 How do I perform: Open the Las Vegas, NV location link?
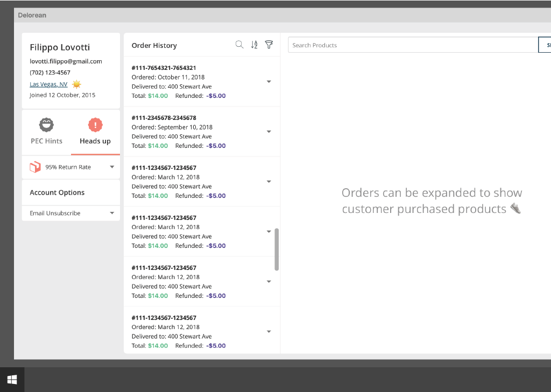(48, 84)
